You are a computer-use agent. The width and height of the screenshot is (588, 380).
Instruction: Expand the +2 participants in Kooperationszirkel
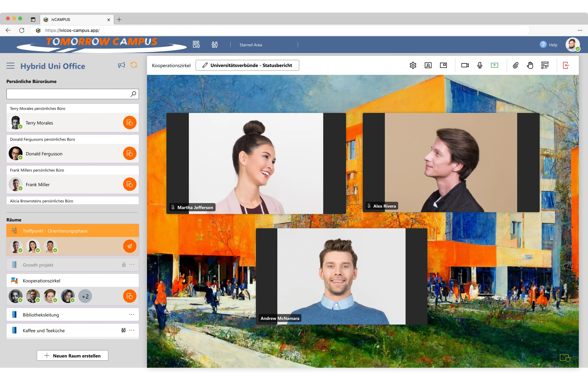pos(85,296)
